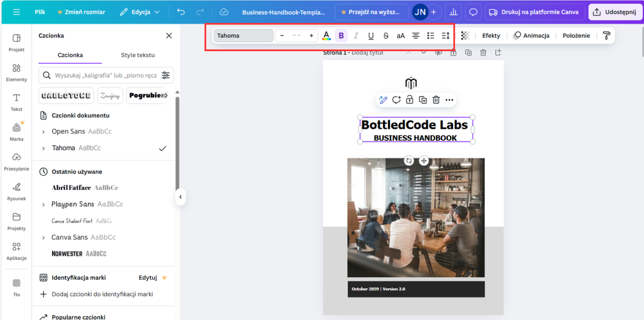
Task: Duplicate page 1
Action: click(x=468, y=52)
